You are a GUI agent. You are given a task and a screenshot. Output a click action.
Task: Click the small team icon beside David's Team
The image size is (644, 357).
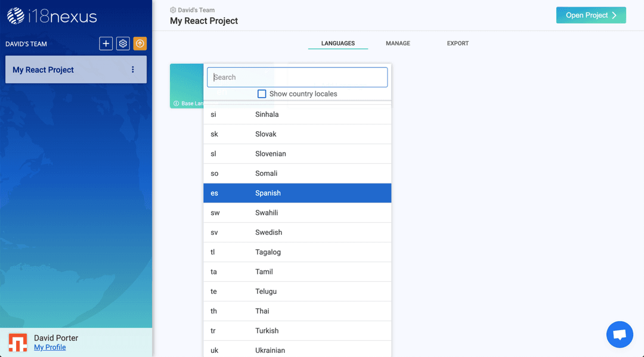(x=172, y=10)
